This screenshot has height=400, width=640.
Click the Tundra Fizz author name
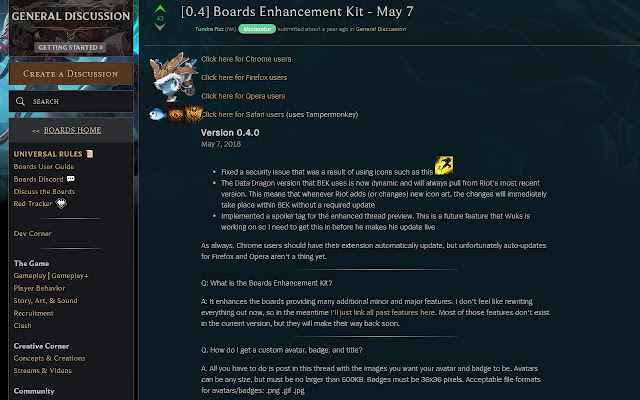(x=209, y=29)
